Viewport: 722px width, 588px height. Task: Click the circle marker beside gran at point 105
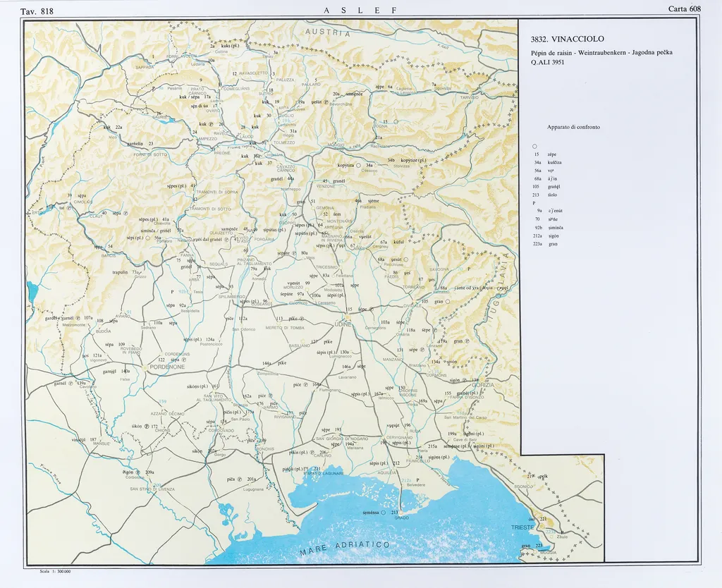(448, 302)
